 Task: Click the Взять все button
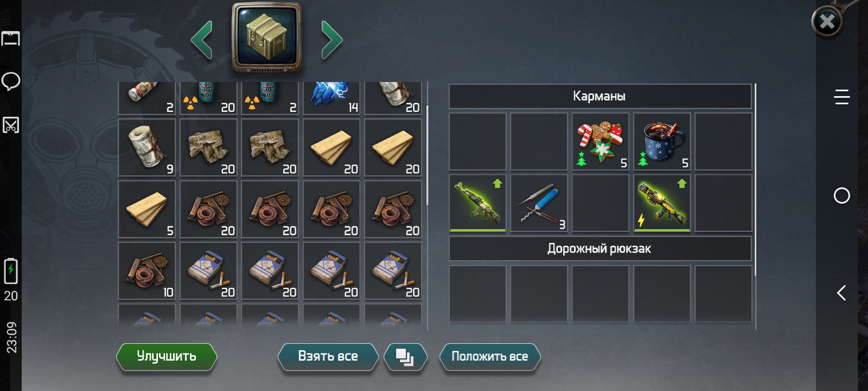[x=328, y=357]
